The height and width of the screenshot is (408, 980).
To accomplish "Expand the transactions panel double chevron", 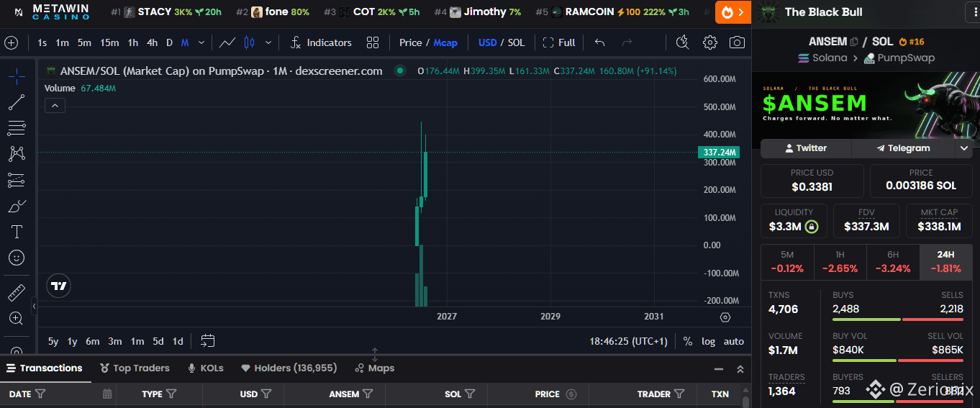I will click(740, 368).
